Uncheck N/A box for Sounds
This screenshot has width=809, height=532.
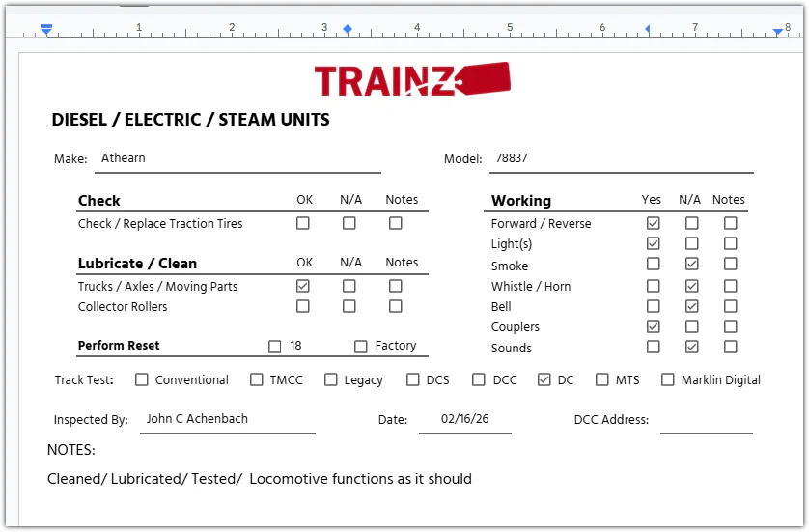point(692,347)
